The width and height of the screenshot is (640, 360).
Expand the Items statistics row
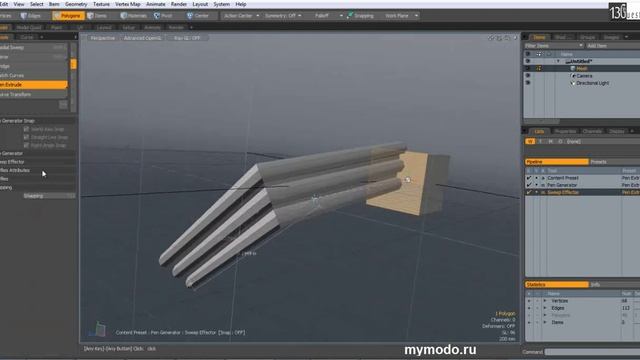[545, 322]
